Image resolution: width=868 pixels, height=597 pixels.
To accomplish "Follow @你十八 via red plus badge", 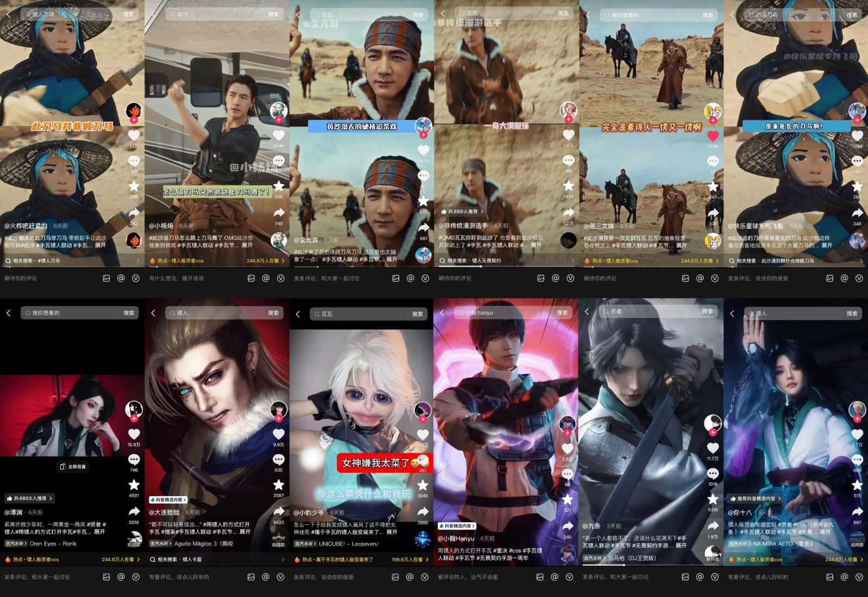I will (x=857, y=418).
